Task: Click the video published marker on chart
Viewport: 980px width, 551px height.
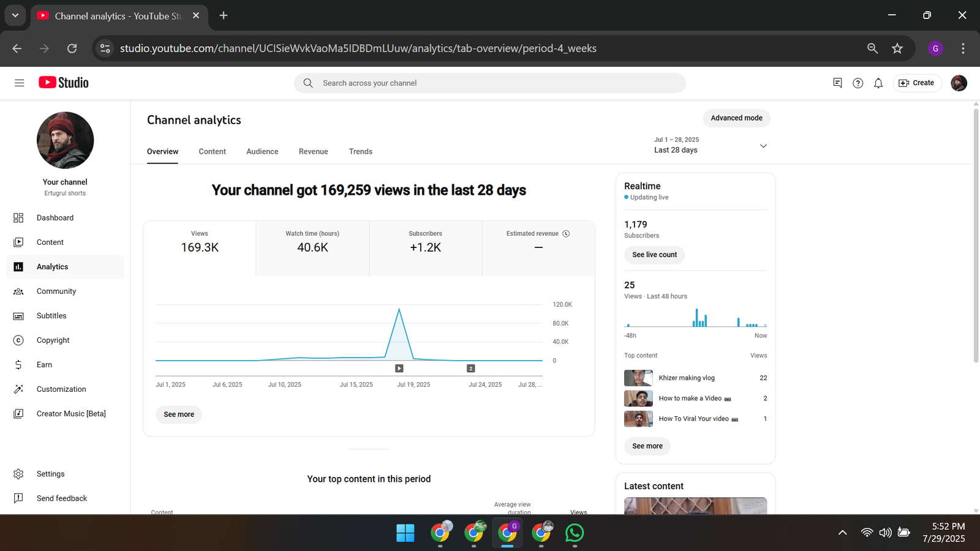Action: point(399,369)
